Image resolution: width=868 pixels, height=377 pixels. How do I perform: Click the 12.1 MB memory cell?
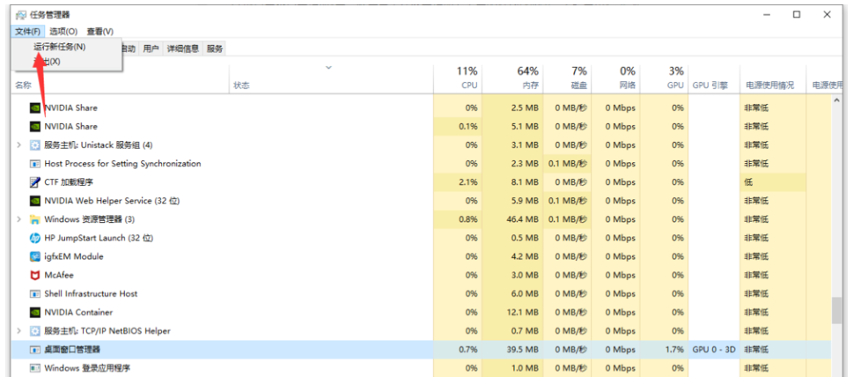click(x=512, y=312)
